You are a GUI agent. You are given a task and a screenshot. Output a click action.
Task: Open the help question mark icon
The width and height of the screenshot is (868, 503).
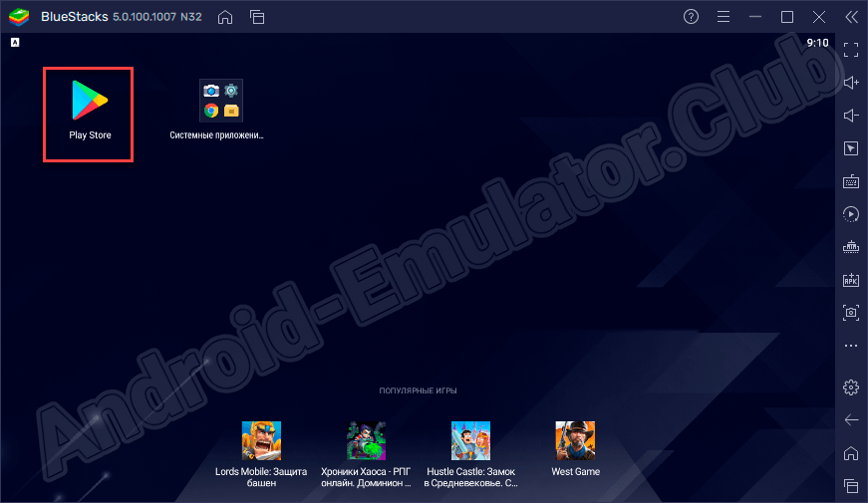pos(692,17)
